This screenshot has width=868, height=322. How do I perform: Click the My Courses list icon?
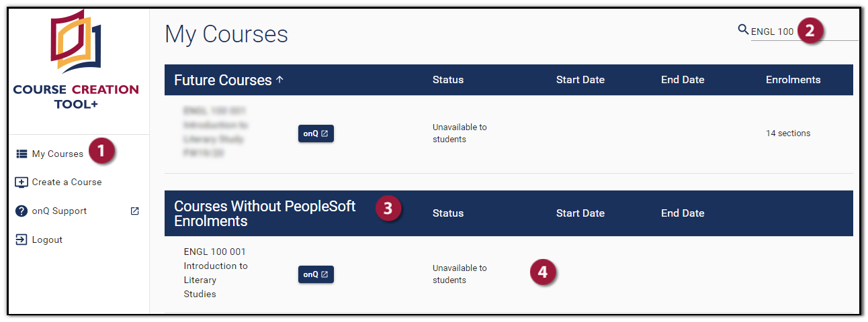coord(21,154)
